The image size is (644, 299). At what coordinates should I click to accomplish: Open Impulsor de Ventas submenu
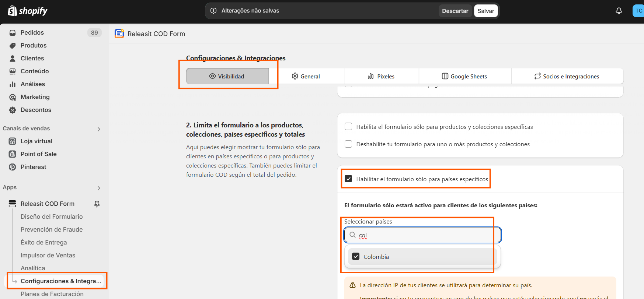pos(48,255)
